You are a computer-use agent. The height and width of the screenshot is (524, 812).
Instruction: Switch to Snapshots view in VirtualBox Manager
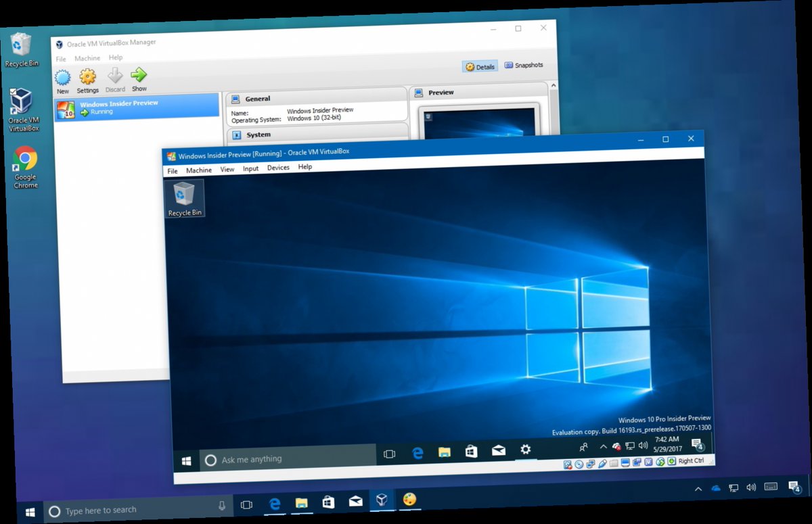(x=524, y=66)
